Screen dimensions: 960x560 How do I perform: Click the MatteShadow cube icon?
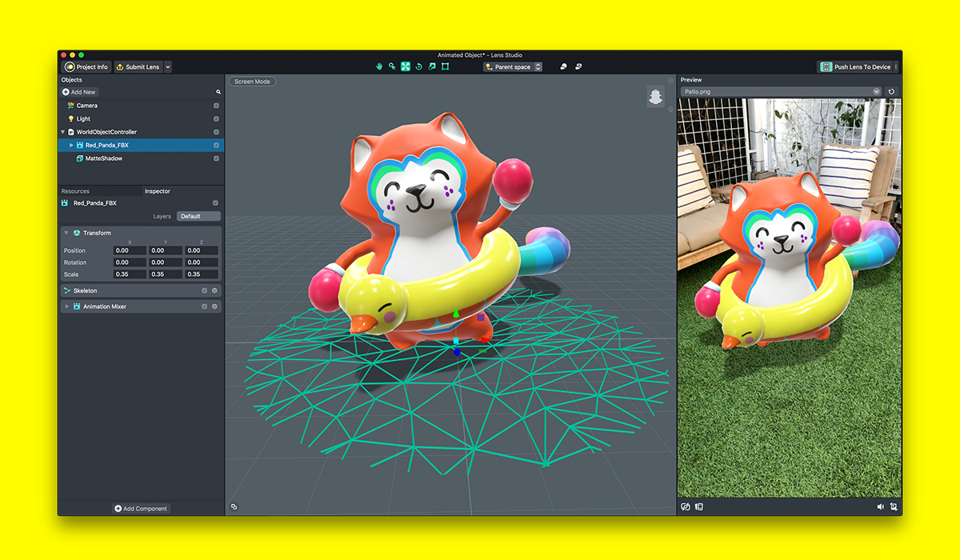click(x=79, y=158)
